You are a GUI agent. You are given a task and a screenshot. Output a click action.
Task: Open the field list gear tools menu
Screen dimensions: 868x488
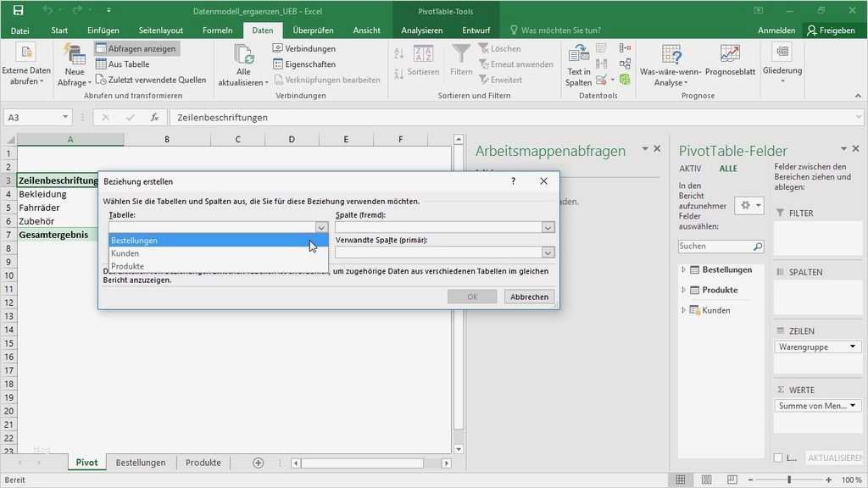(x=749, y=205)
